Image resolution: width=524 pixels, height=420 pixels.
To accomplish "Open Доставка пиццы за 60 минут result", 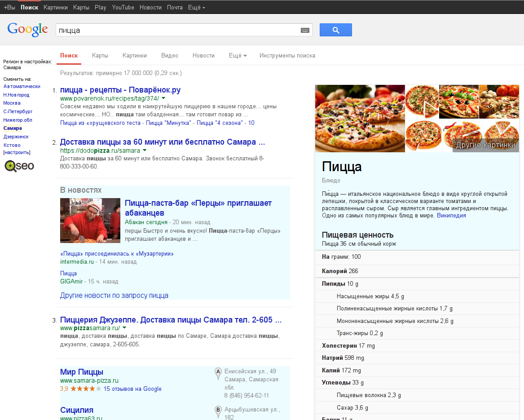I will [163, 142].
